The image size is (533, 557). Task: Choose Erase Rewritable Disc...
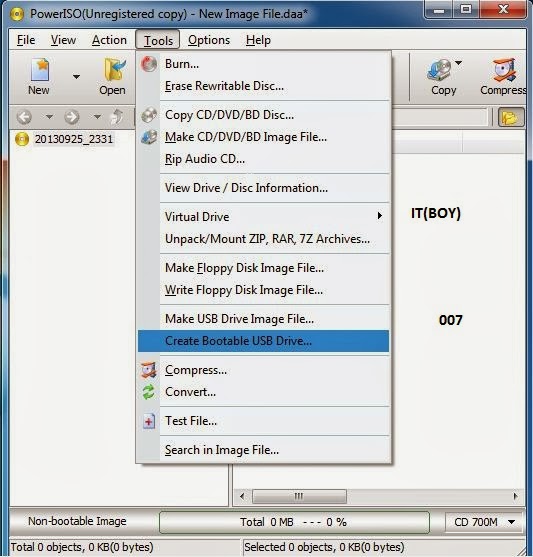[x=263, y=86]
